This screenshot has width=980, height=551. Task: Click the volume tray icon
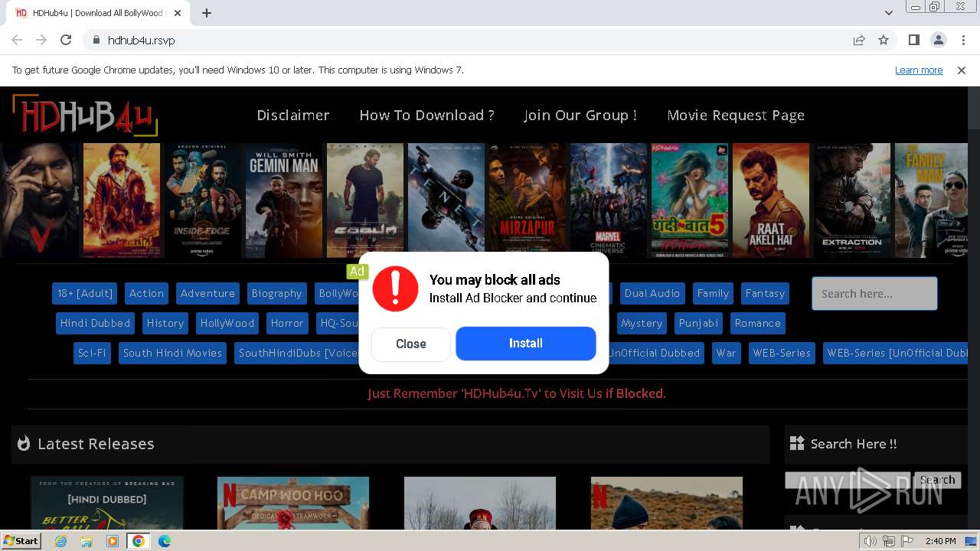(871, 541)
